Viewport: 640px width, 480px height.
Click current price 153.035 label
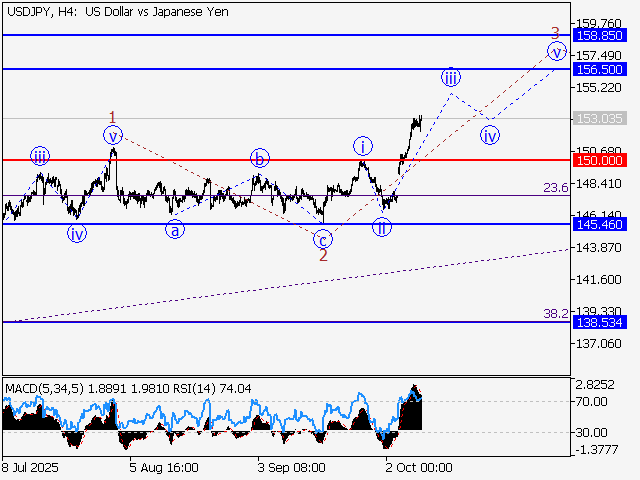point(599,118)
